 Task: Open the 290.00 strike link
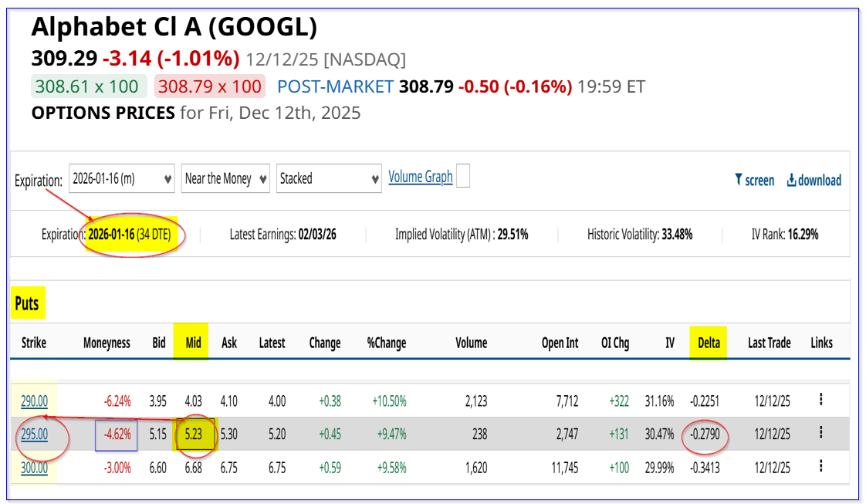click(34, 401)
